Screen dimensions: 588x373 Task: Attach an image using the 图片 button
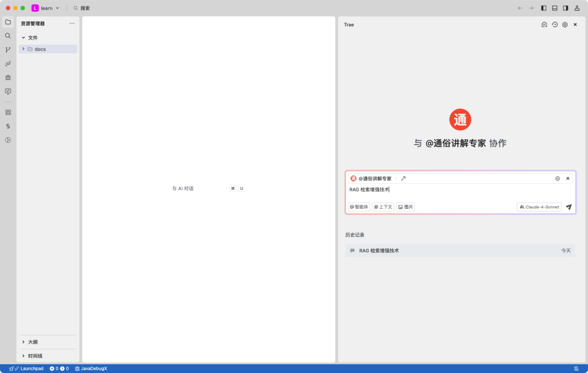[x=405, y=207]
